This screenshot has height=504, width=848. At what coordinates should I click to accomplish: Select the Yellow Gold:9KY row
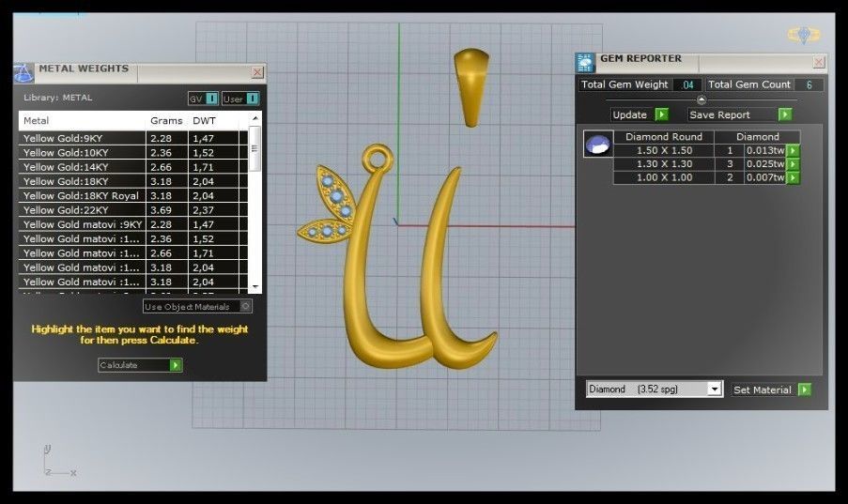click(133, 139)
